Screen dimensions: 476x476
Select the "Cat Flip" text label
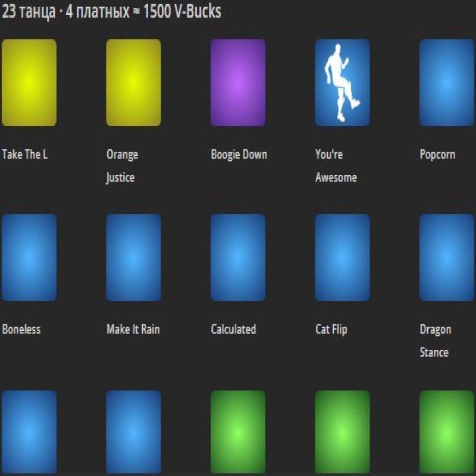tap(331, 330)
